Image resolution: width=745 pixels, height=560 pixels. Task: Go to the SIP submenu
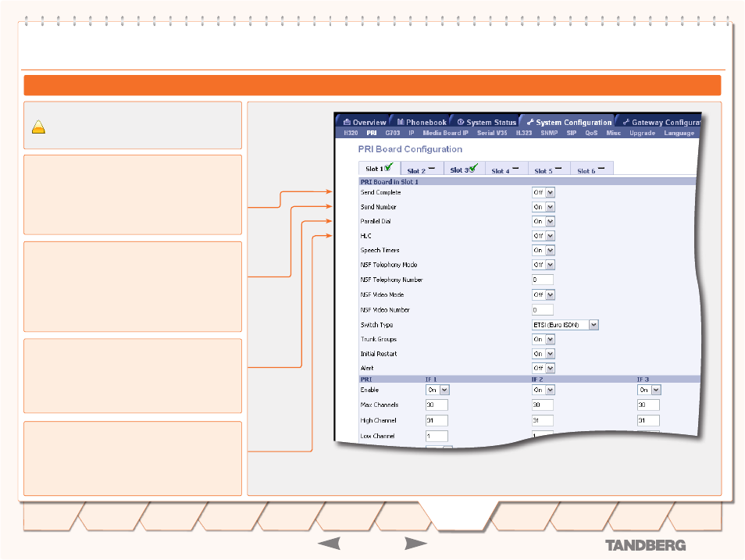[571, 133]
